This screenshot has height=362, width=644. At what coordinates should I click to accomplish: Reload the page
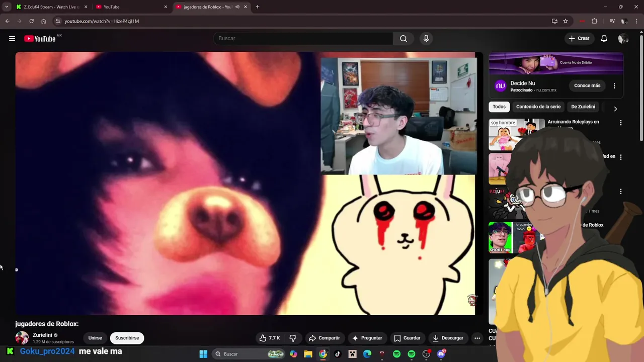(31, 21)
